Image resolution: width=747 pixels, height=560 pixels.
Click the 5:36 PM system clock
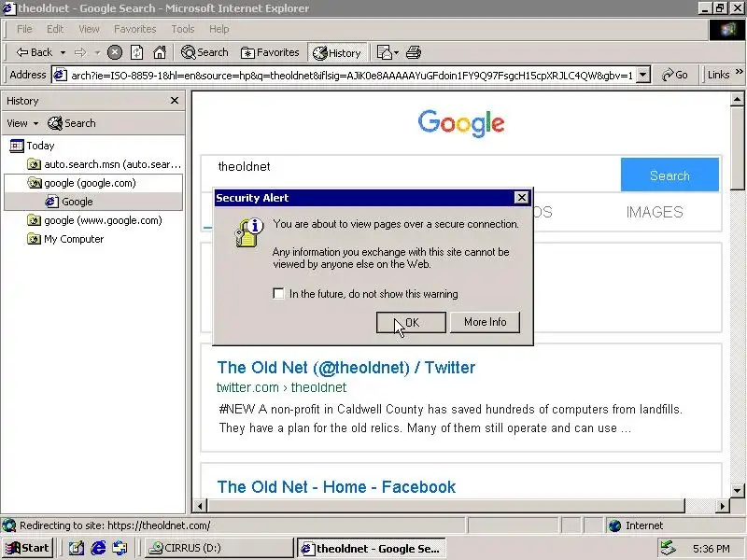tap(712, 549)
